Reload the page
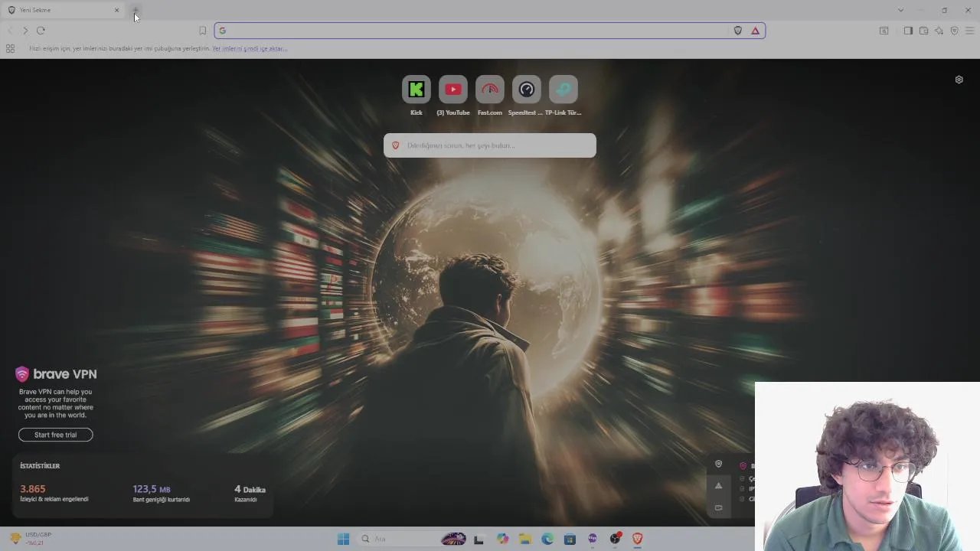Viewport: 980px width, 551px height. coord(41,31)
